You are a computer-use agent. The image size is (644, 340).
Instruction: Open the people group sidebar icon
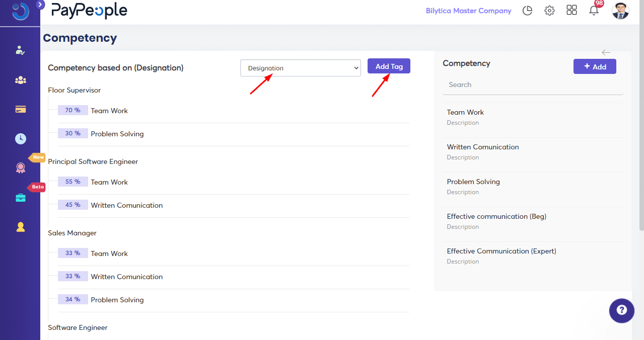pyautogui.click(x=21, y=80)
